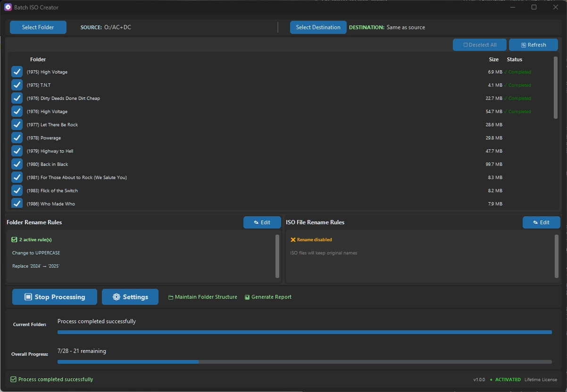This screenshot has height=392, width=567.
Task: Open the Select Destination picker
Action: point(318,27)
